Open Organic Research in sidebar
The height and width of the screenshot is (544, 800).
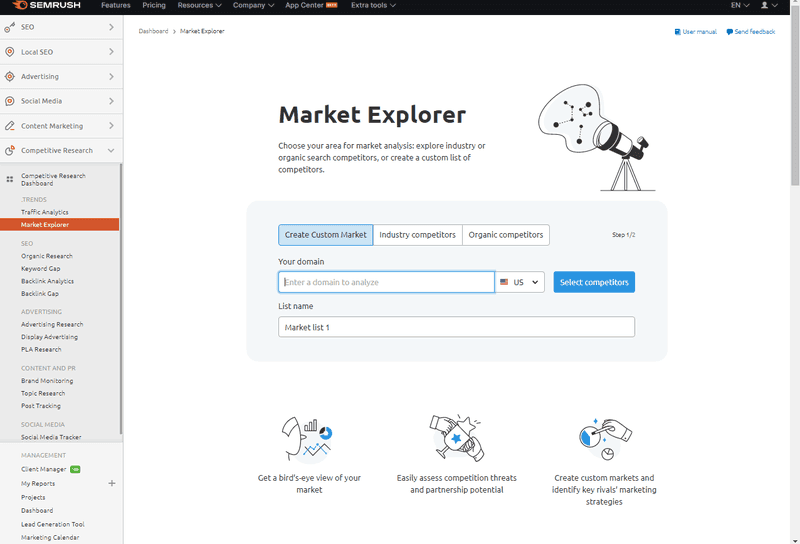(x=47, y=256)
